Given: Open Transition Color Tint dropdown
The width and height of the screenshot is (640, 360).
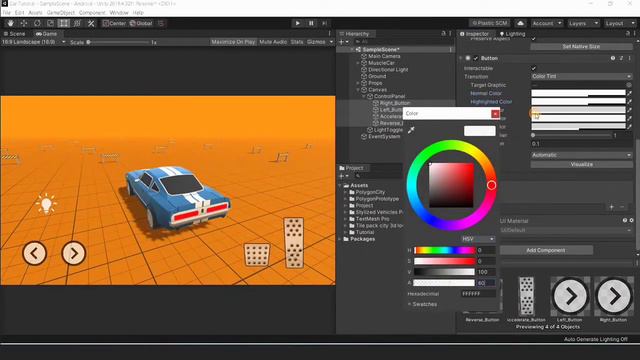Looking at the screenshot, I should pyautogui.click(x=582, y=76).
